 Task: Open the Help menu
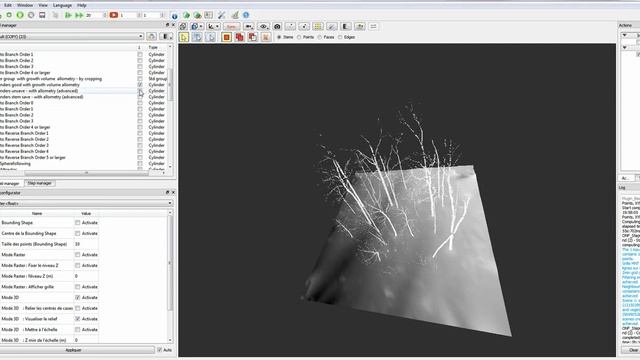pos(82,5)
